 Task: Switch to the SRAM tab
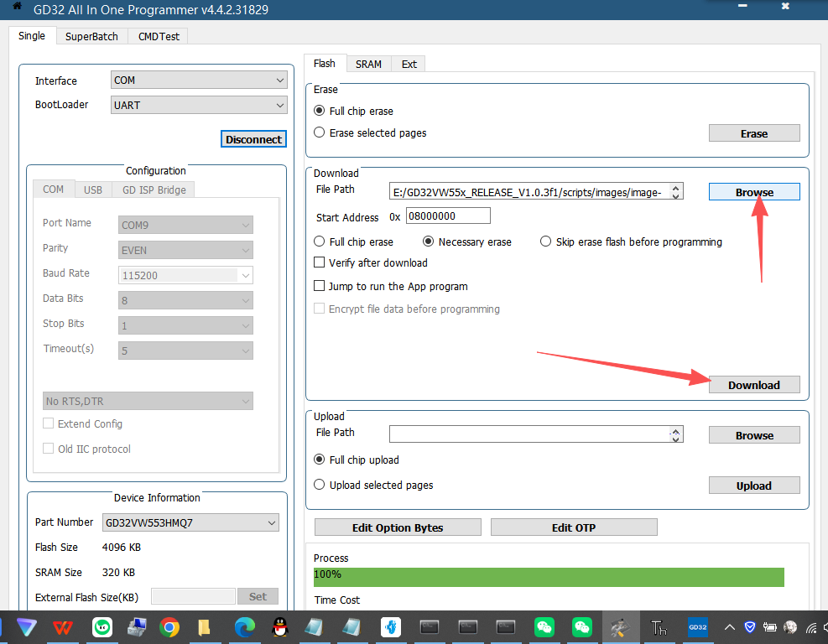368,64
